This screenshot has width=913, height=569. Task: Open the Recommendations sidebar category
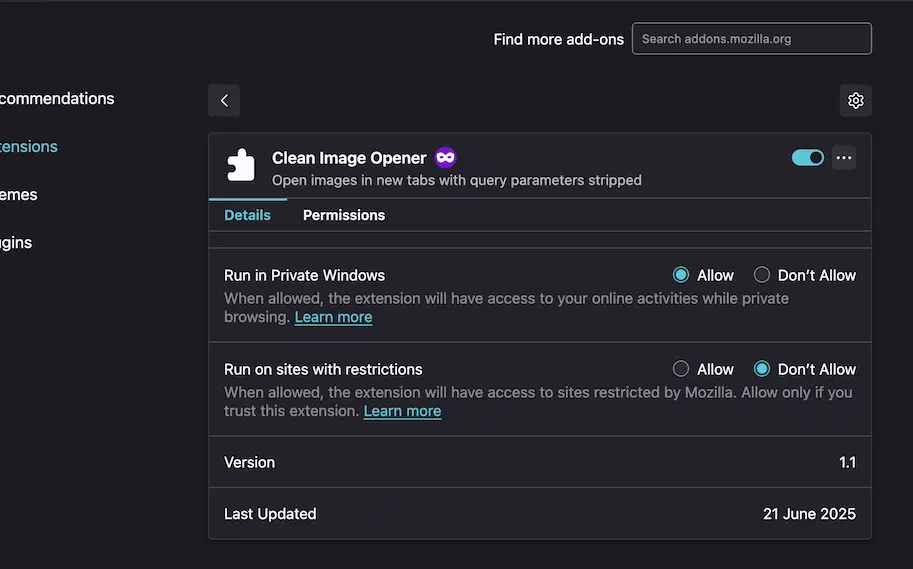pyautogui.click(x=57, y=98)
